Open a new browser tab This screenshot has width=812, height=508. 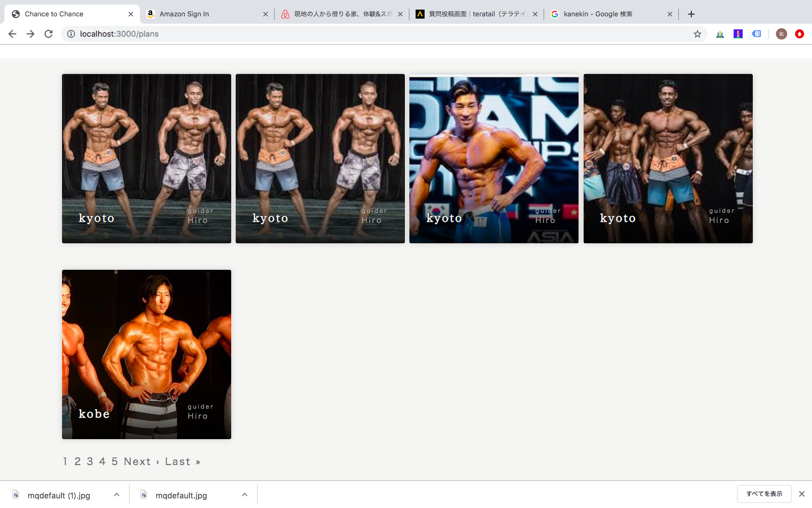[691, 14]
